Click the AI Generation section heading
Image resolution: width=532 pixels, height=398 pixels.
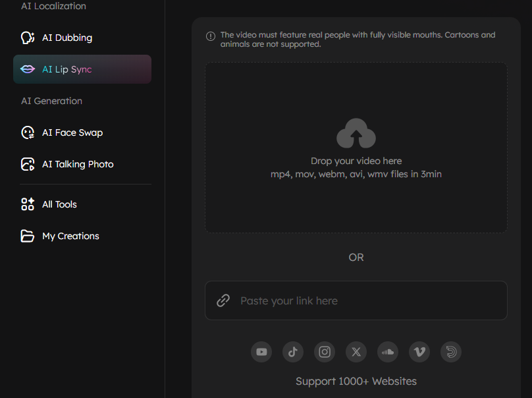pos(51,101)
